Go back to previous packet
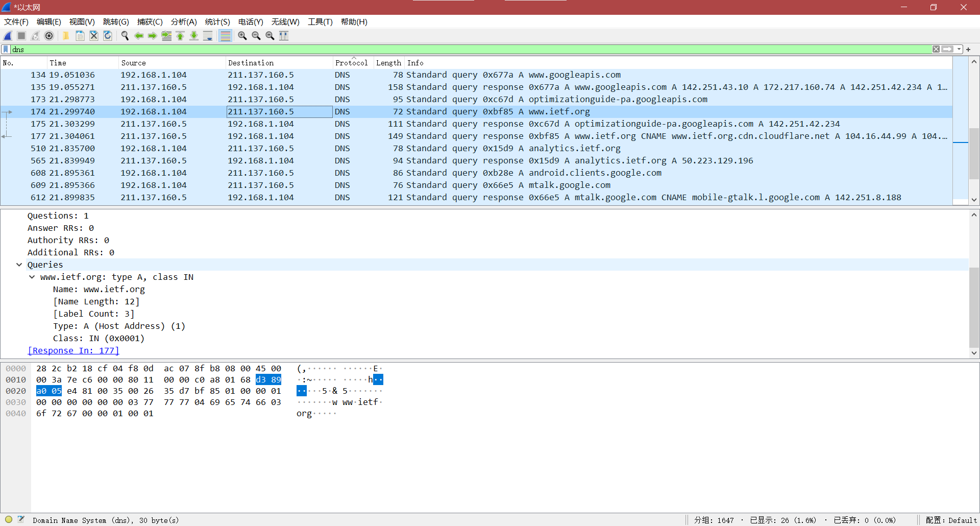The height and width of the screenshot is (526, 980). coord(139,36)
